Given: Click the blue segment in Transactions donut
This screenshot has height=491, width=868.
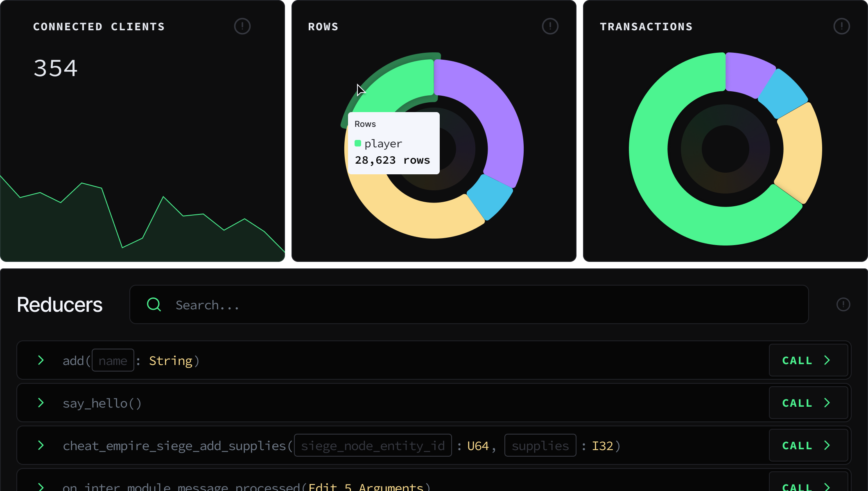Looking at the screenshot, I should (783, 93).
